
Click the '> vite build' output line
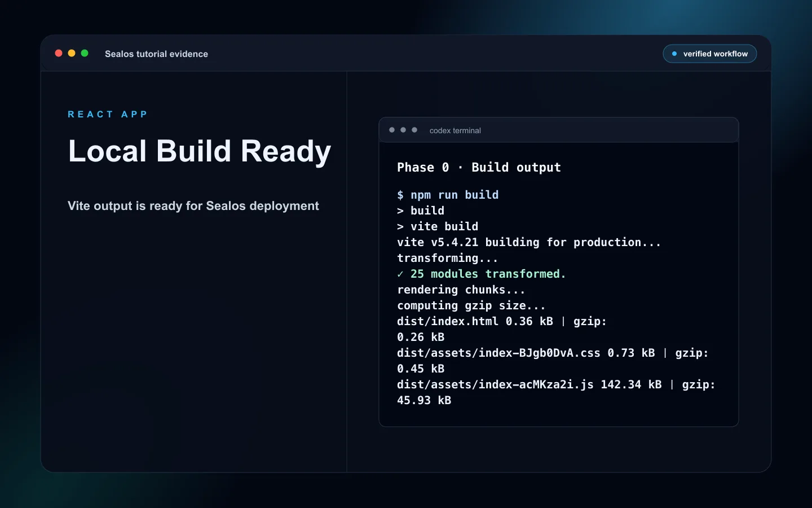point(438,226)
